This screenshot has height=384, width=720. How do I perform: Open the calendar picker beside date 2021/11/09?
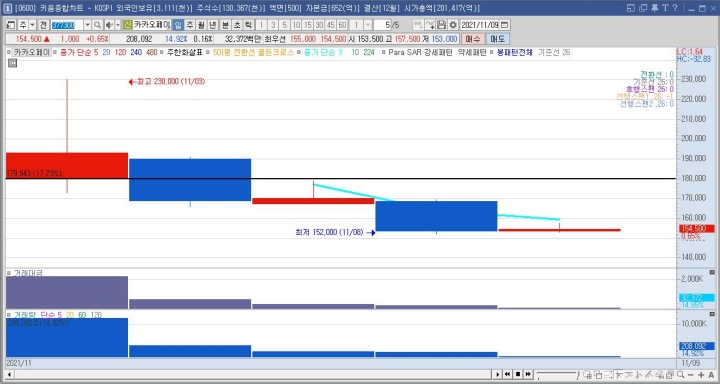click(x=504, y=25)
